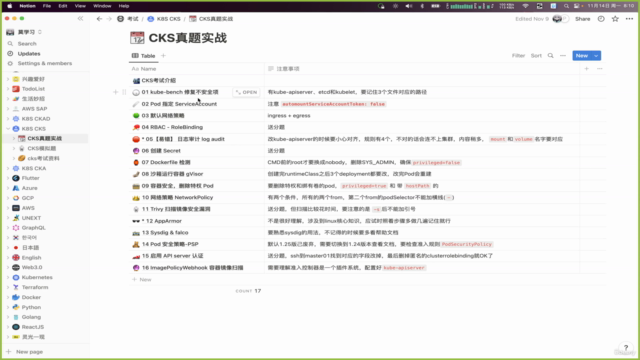Expand the TodoList sidebar page
The image size is (640, 360).
click(8, 89)
